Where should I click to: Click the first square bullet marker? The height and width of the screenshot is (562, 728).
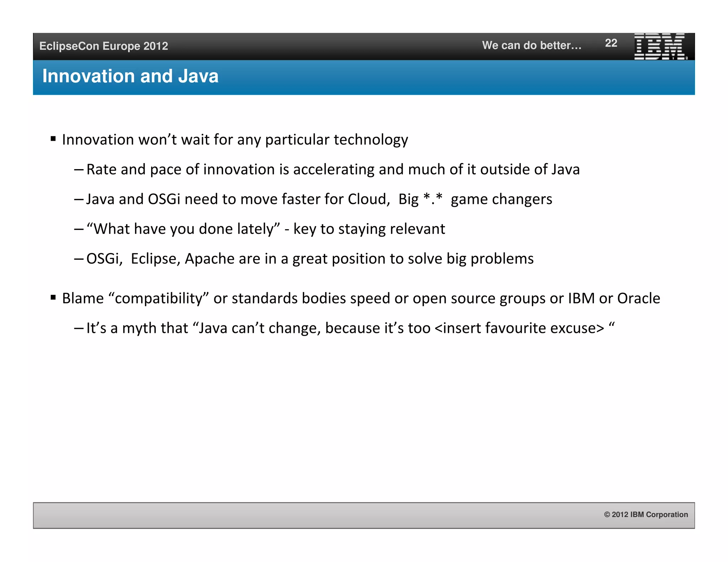click(x=53, y=139)
